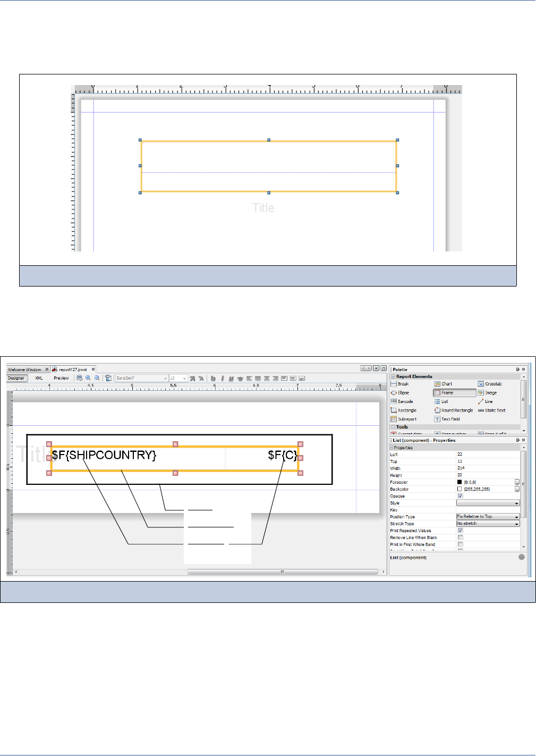This screenshot has height=756, width=536.
Task: Open the Position Type dropdown
Action: (x=488, y=517)
